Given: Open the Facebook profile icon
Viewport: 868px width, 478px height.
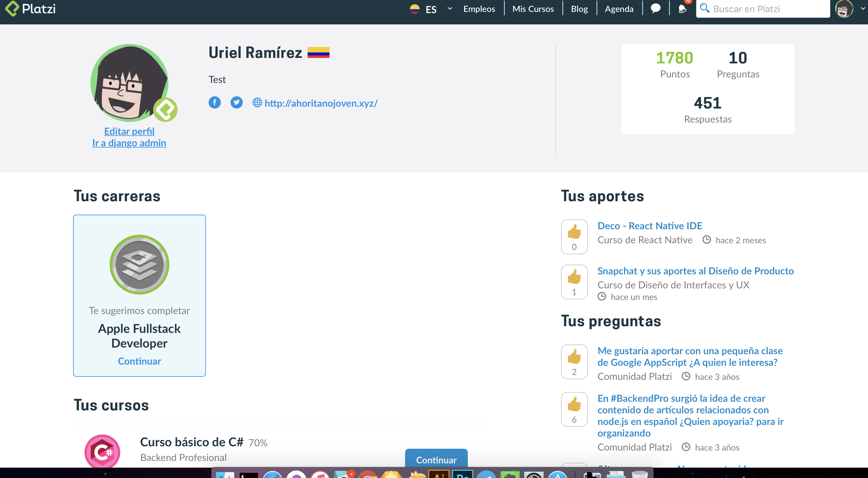Looking at the screenshot, I should pyautogui.click(x=215, y=102).
